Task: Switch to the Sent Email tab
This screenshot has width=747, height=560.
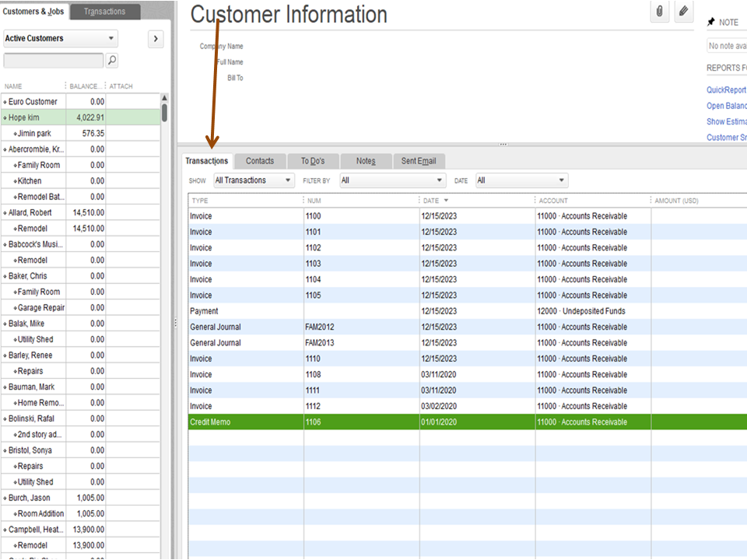Action: [x=419, y=161]
